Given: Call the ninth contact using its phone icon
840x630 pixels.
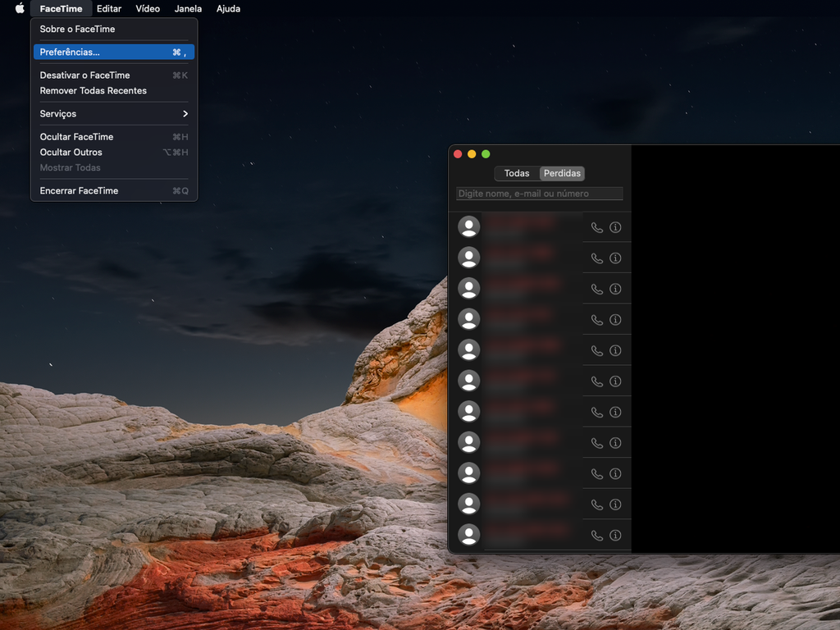Looking at the screenshot, I should click(x=597, y=473).
